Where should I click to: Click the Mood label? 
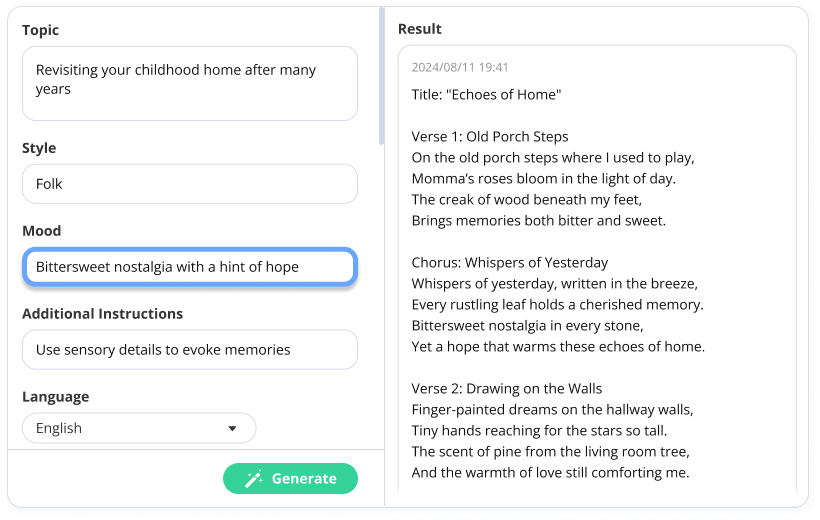pyautogui.click(x=41, y=231)
